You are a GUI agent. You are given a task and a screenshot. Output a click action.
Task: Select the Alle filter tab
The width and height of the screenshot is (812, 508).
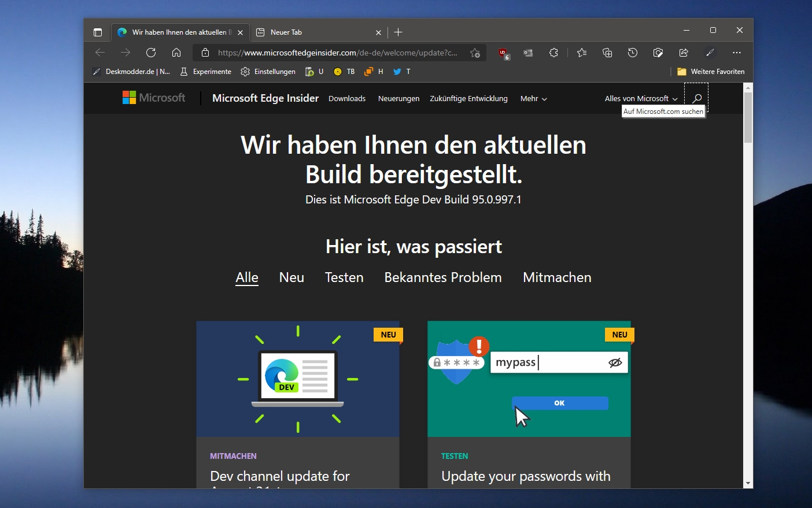pyautogui.click(x=247, y=277)
